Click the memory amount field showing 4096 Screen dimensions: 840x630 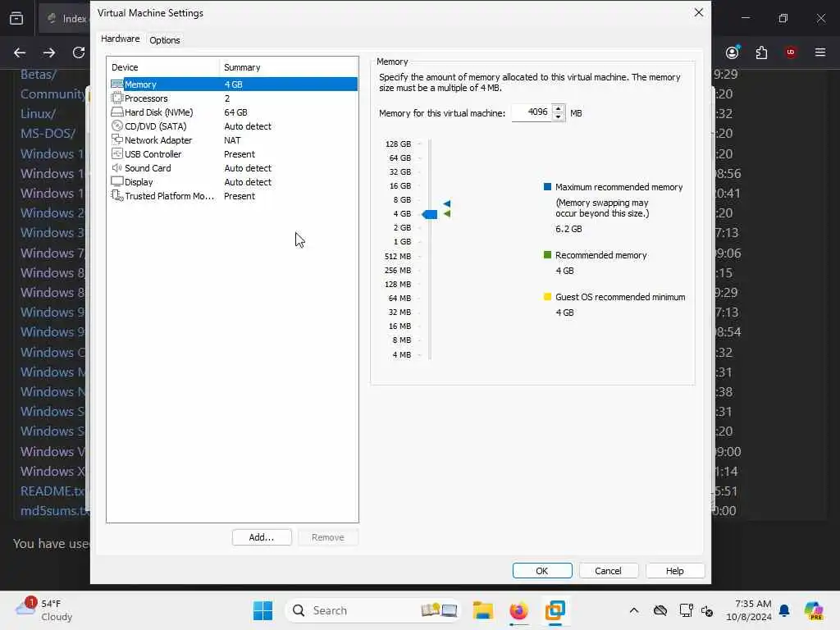point(532,112)
